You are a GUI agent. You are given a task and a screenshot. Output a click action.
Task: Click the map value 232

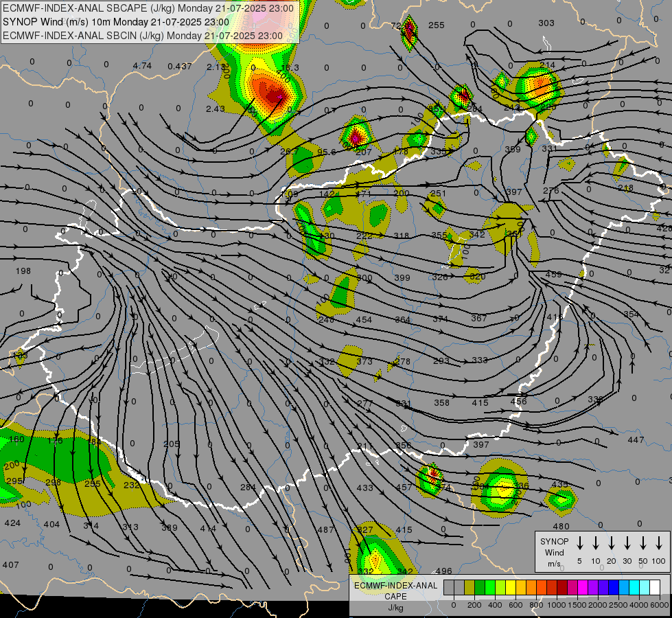click(132, 485)
